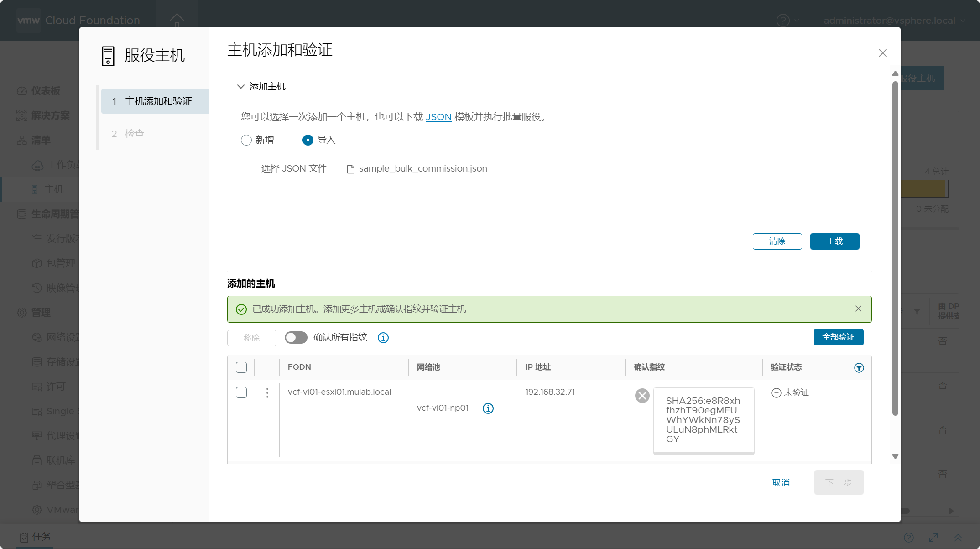Click the row actions ellipsis icon for esxi01
The width and height of the screenshot is (980, 549).
tap(267, 393)
